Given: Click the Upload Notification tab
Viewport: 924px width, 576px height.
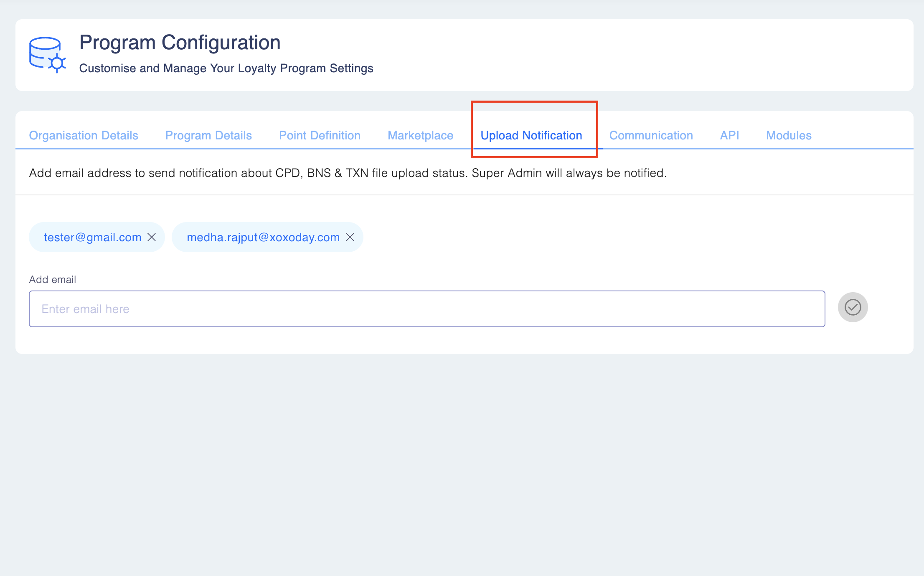Looking at the screenshot, I should pyautogui.click(x=531, y=135).
